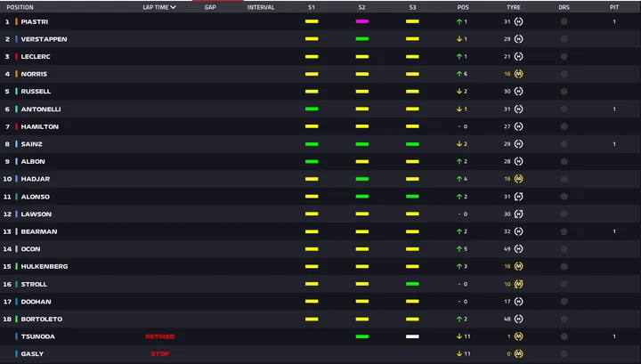Click Antonelli's green S1 sector bar

312,109
